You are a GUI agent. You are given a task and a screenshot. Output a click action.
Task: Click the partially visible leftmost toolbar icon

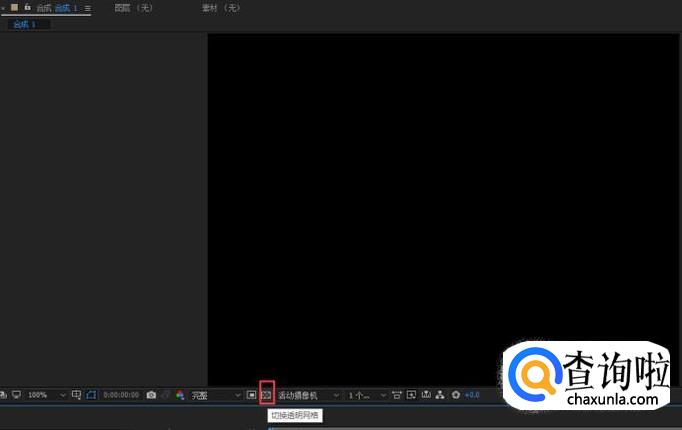(x=3, y=395)
